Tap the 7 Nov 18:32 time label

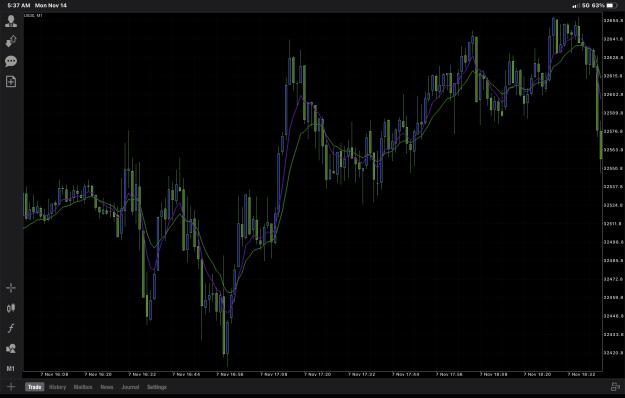pyautogui.click(x=581, y=374)
